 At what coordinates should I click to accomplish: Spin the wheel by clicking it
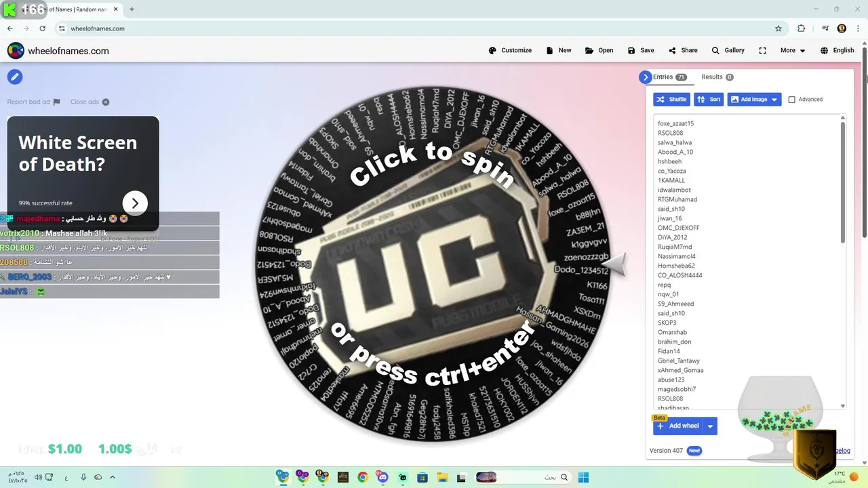click(x=434, y=265)
